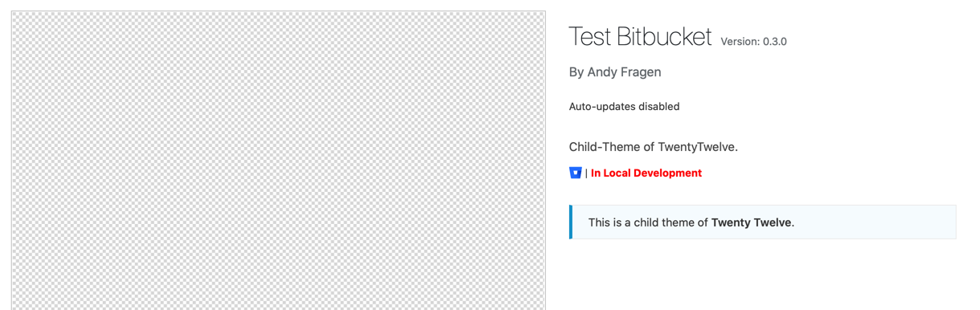Click the word "By" before the author name
Screen dimensions: 980x310
pos(576,72)
